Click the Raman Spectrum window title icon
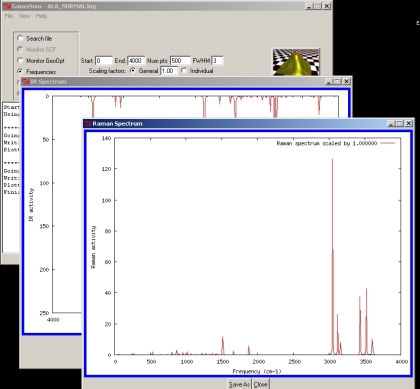This screenshot has width=420, height=389. tap(88, 124)
